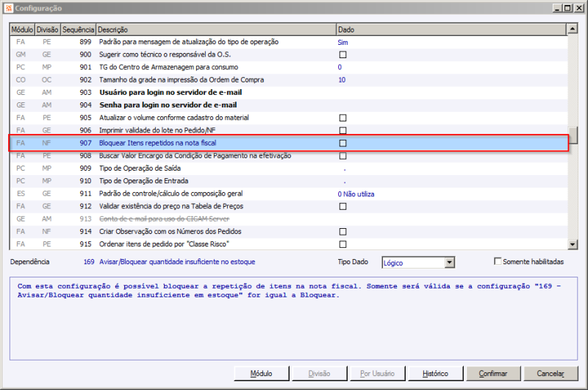Click the Módulo column header
This screenshot has width=588, height=390.
22,29
